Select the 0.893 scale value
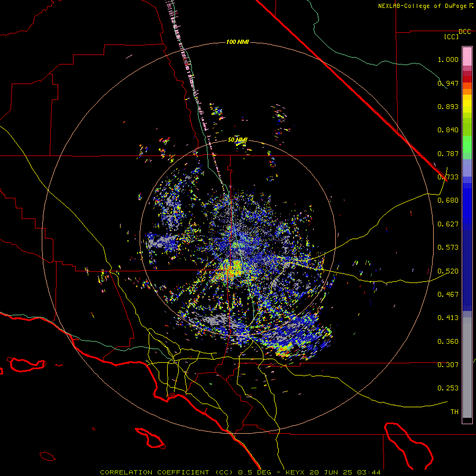Viewport: 476px width, 476px height. tap(448, 106)
